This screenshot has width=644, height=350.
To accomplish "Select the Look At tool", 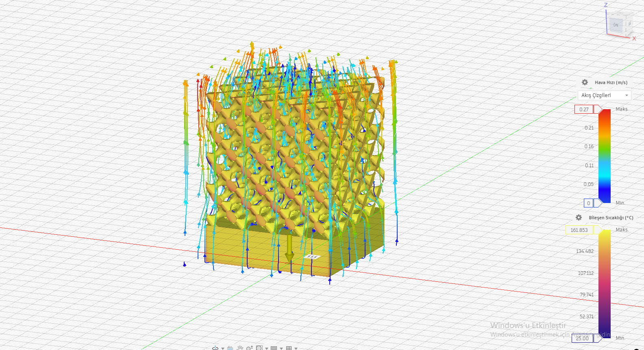I will point(230,348).
